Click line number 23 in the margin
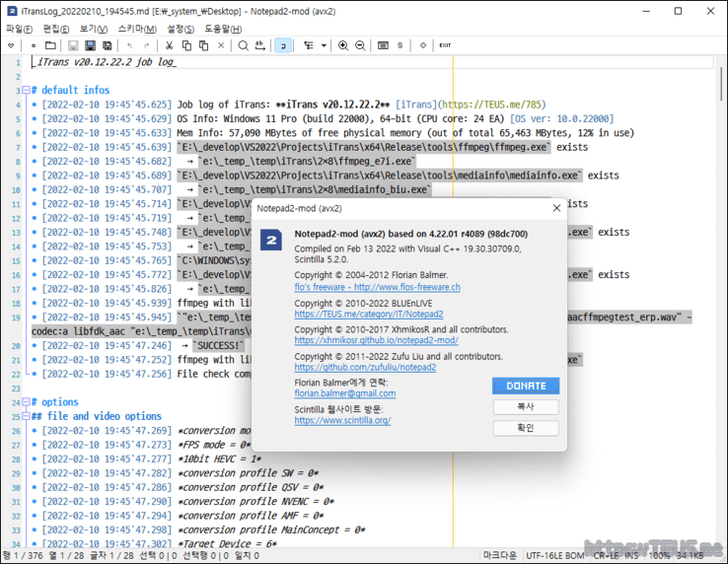Screen dimensions: 728x564 point(16,388)
